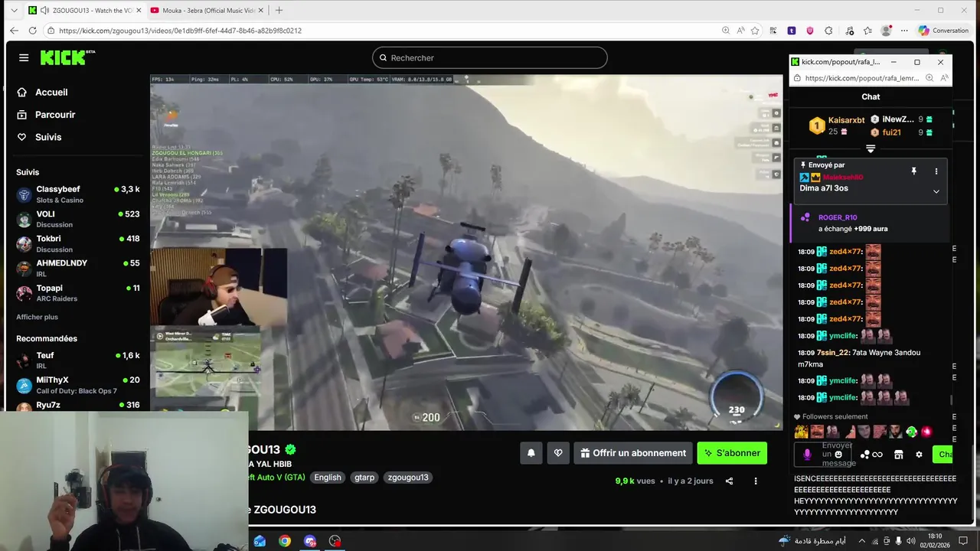This screenshot has width=980, height=551.
Task: Open the chat shop icon
Action: 898,455
